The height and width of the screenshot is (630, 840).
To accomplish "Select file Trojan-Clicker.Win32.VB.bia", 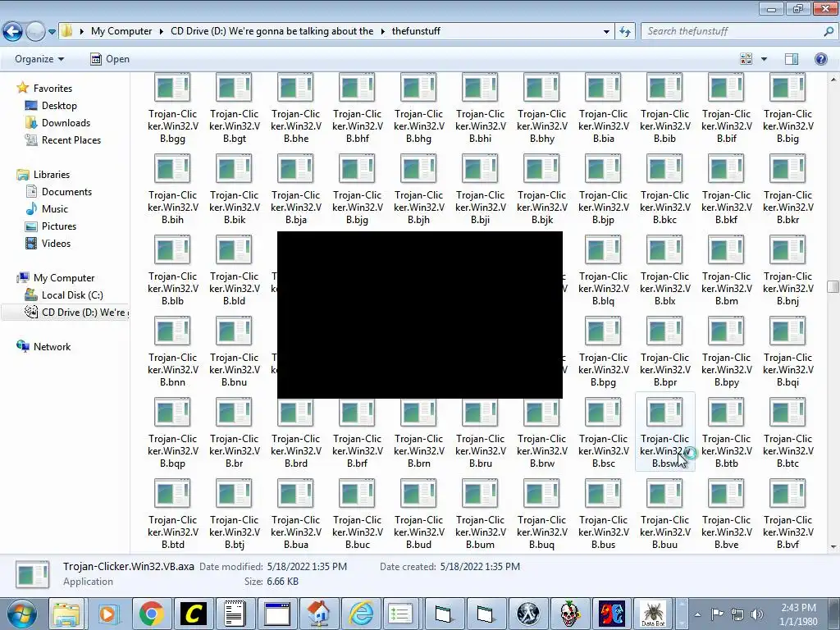I will click(x=603, y=109).
